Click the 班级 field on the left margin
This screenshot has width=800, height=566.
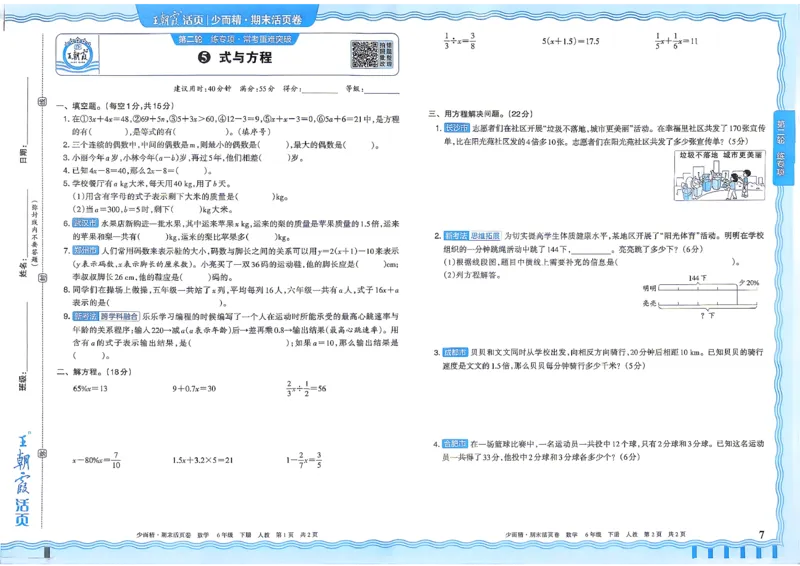click(24, 347)
